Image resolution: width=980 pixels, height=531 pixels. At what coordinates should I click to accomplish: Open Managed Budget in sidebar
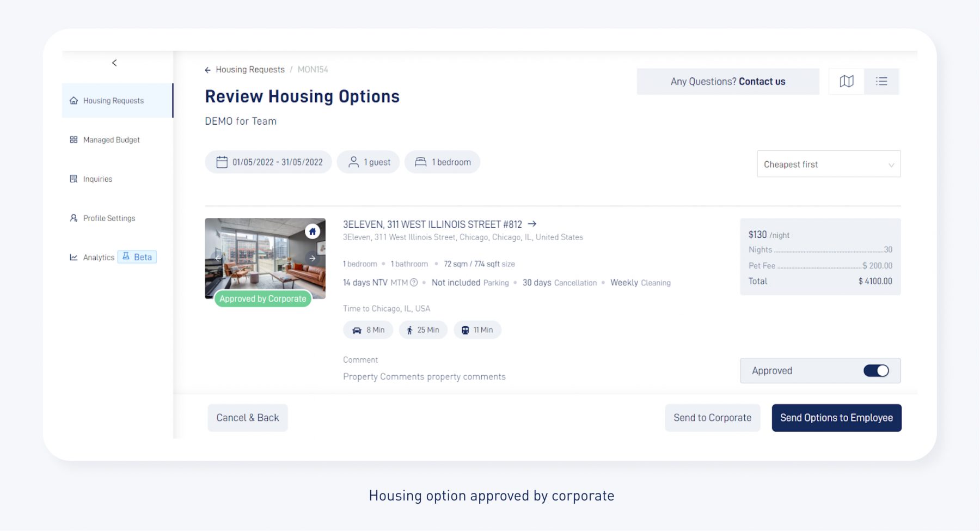[111, 140]
